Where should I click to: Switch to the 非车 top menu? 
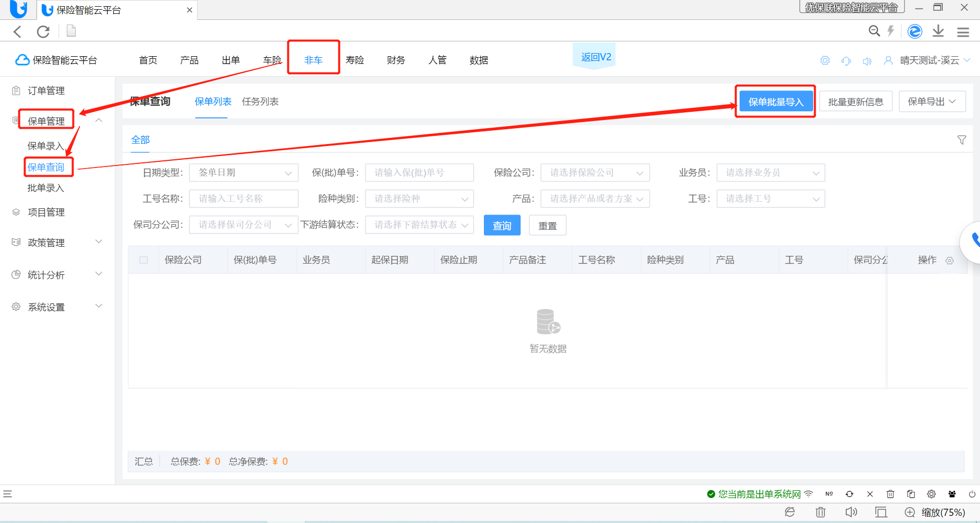pos(313,60)
